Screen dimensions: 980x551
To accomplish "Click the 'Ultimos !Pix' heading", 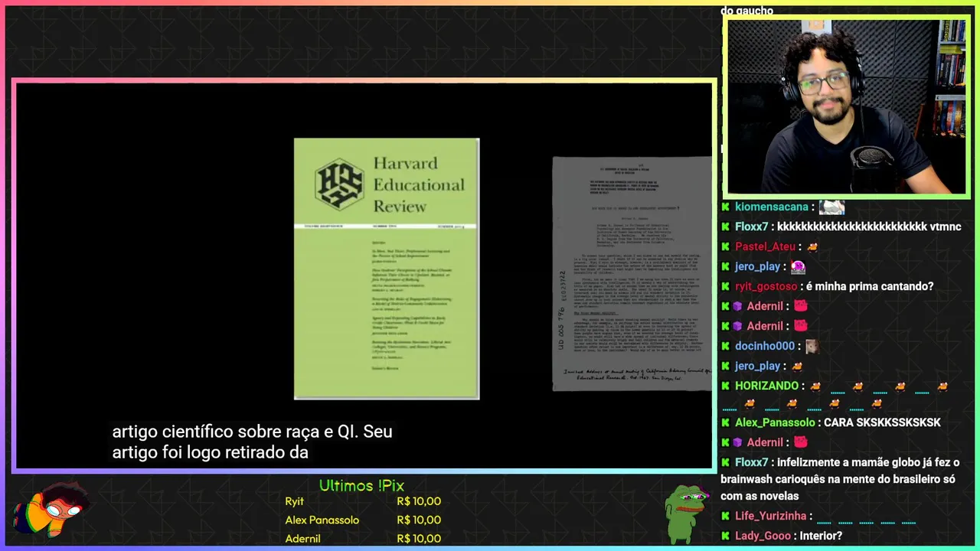I will (x=361, y=485).
